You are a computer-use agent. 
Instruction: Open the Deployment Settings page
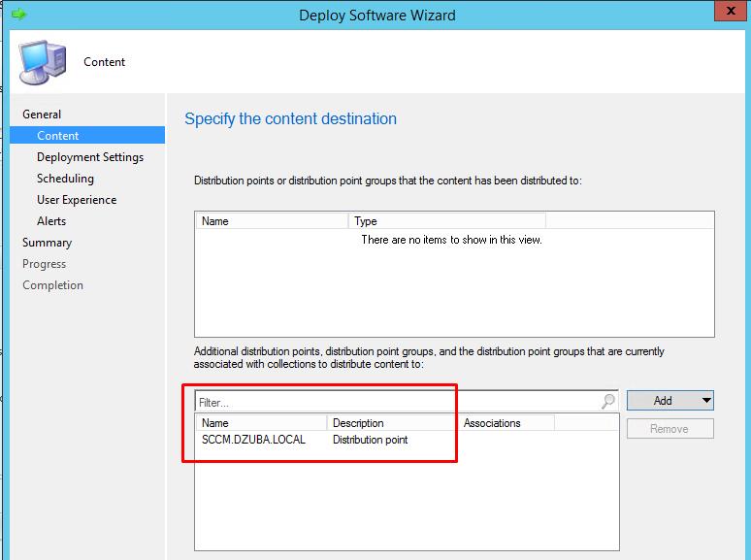[90, 157]
